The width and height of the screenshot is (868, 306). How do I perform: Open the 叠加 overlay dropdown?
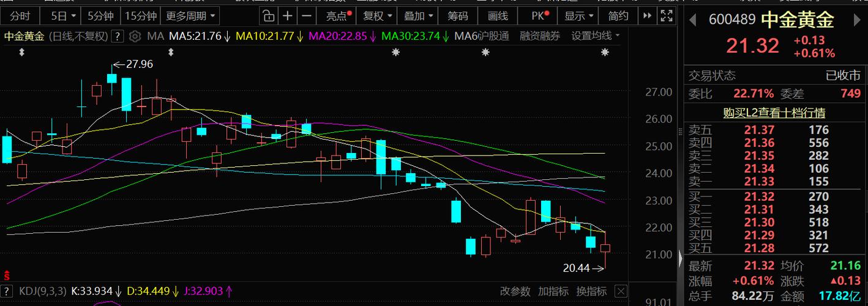(x=419, y=16)
